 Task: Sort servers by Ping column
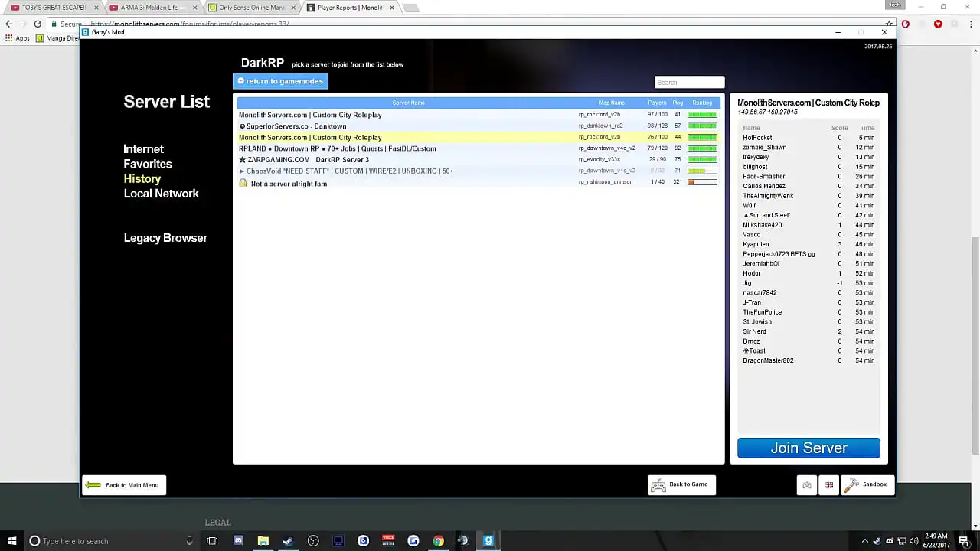tap(678, 103)
